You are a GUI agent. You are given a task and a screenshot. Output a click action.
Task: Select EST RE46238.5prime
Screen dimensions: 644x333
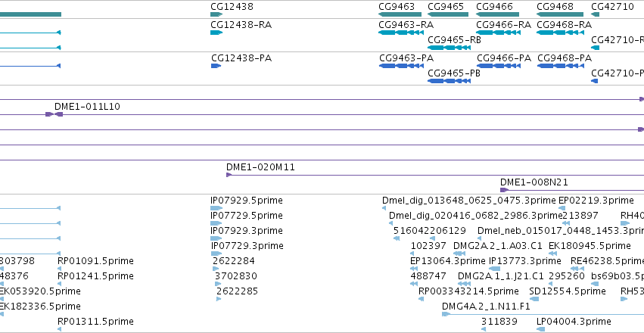607,261
